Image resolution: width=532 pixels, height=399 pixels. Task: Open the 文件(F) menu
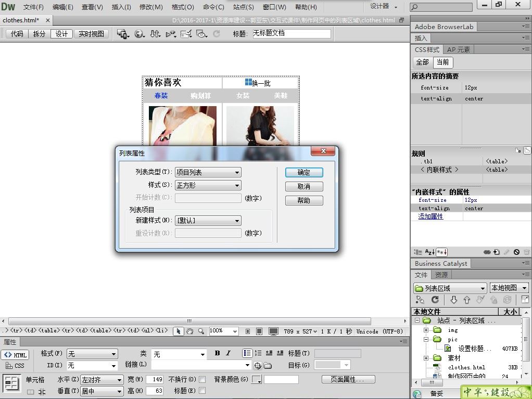pyautogui.click(x=33, y=7)
